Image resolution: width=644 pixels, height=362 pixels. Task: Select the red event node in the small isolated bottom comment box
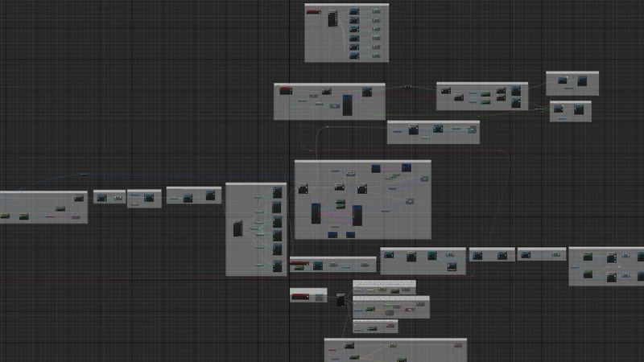(x=300, y=298)
